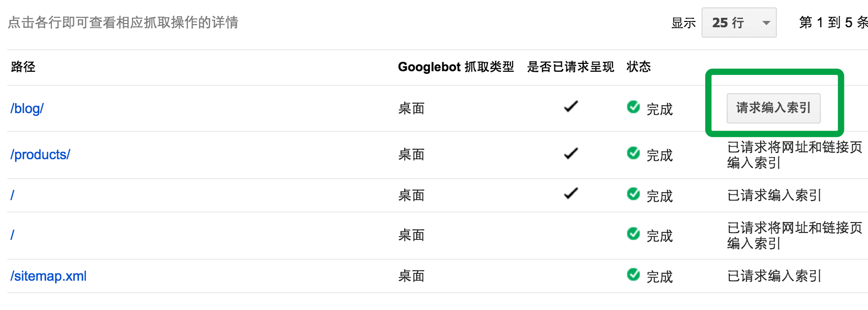This screenshot has height=310, width=868.
Task: Expand the row display count selector
Action: coord(739,23)
